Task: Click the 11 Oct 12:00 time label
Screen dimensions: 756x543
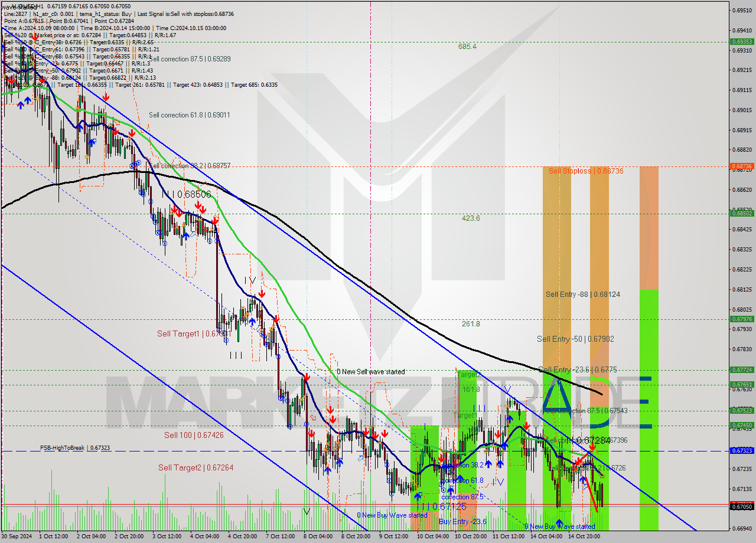Action: [x=509, y=537]
